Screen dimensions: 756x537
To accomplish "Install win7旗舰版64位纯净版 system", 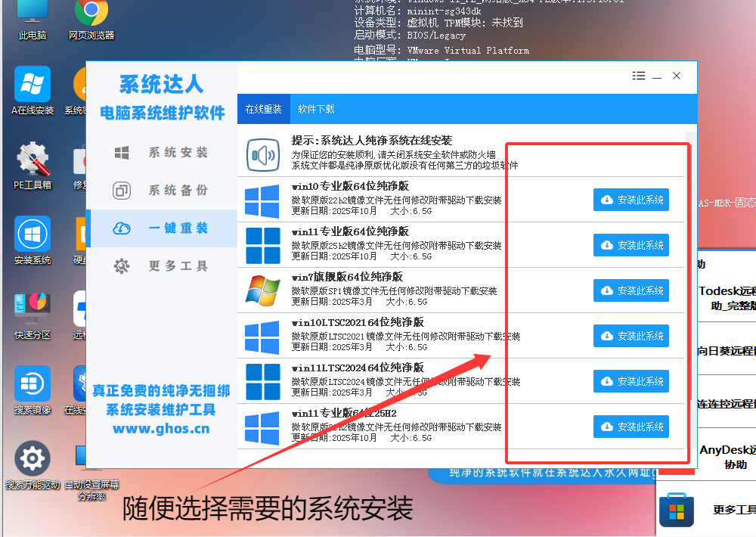I will 631,290.
